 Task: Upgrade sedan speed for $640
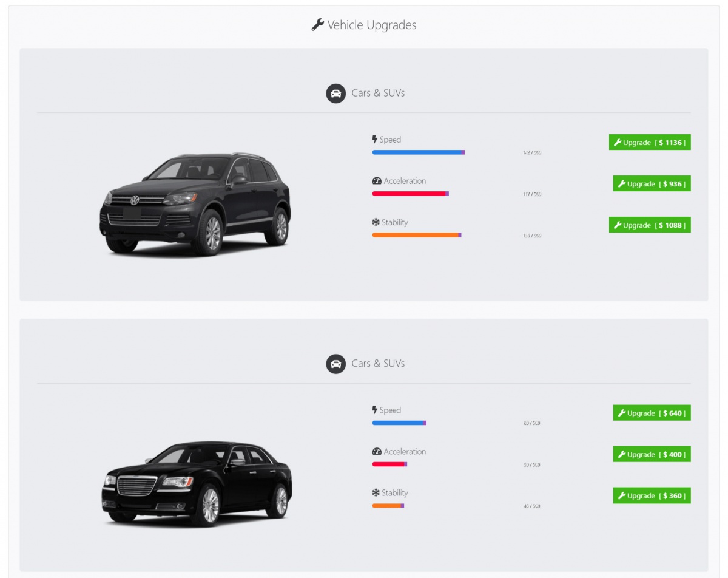coord(652,413)
